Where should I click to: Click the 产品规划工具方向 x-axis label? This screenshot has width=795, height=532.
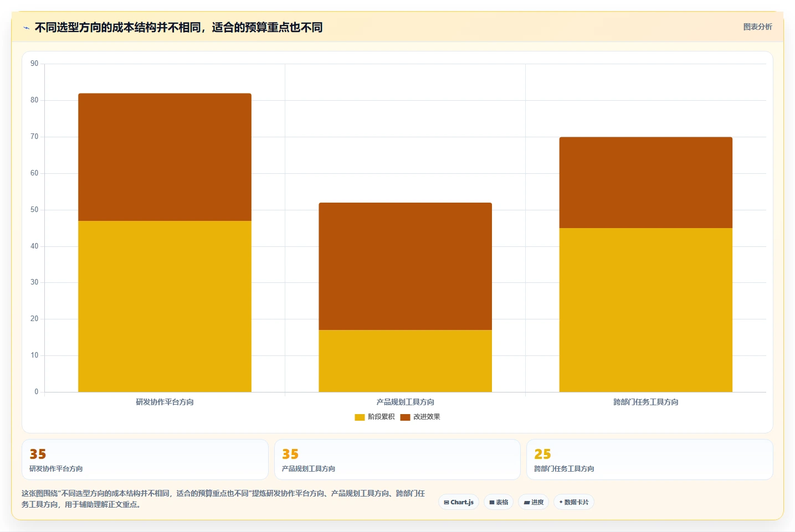pyautogui.click(x=405, y=402)
